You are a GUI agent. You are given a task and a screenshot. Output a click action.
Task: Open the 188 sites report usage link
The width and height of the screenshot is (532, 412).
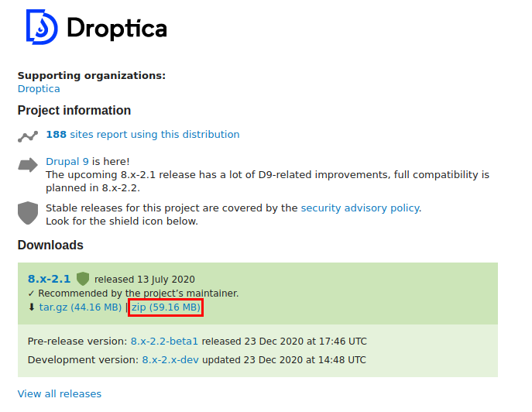click(x=142, y=135)
